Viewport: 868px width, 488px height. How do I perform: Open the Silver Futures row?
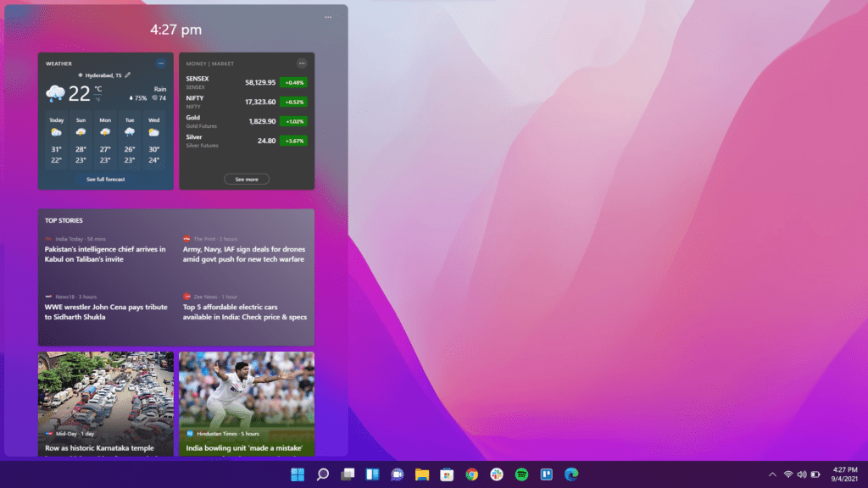point(247,141)
